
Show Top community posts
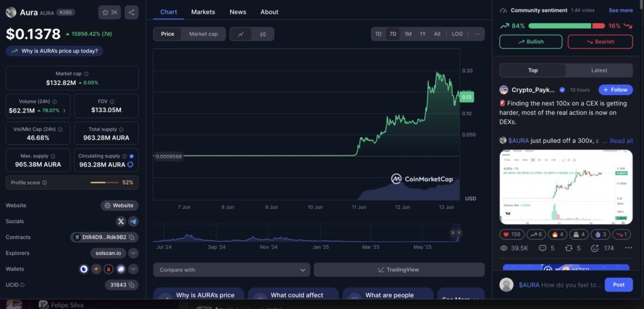tap(533, 70)
